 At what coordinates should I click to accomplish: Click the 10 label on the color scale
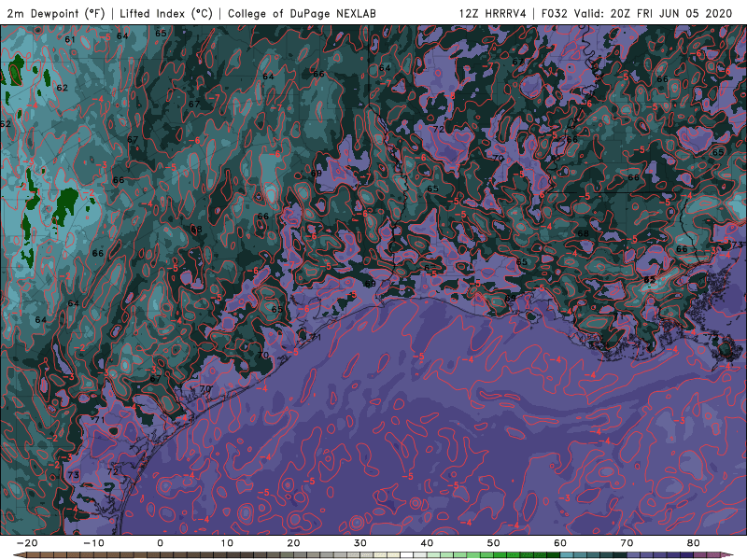click(227, 543)
